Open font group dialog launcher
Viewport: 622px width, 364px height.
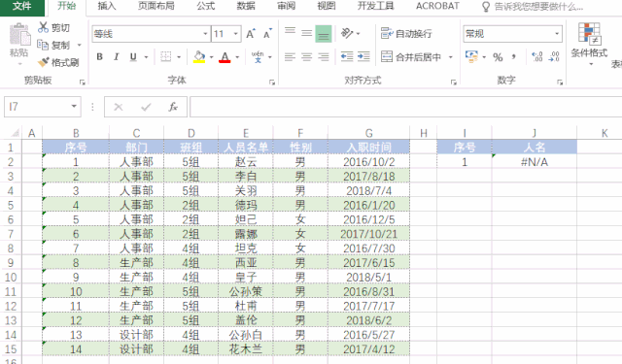(272, 82)
